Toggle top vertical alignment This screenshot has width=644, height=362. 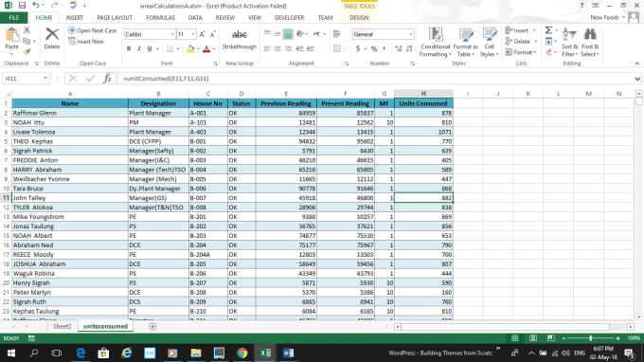[x=267, y=34]
